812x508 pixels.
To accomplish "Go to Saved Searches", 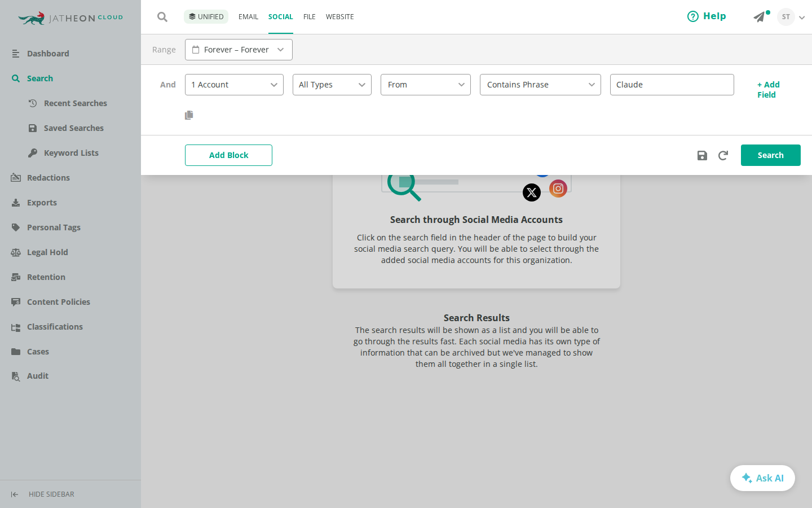I will [73, 128].
